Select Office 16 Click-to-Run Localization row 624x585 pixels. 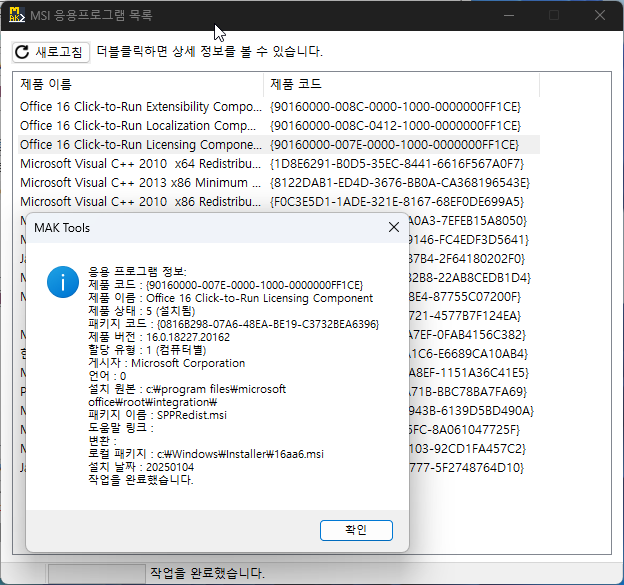coord(279,126)
